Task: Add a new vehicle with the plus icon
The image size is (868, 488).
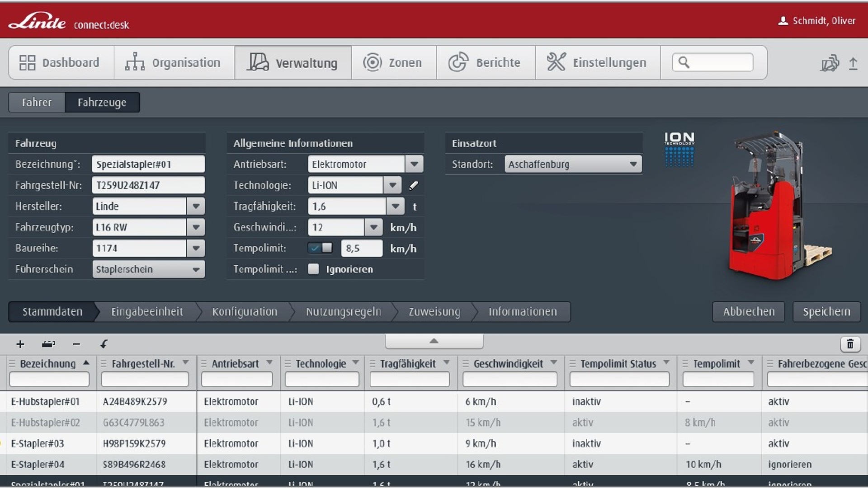Action: pos(19,344)
